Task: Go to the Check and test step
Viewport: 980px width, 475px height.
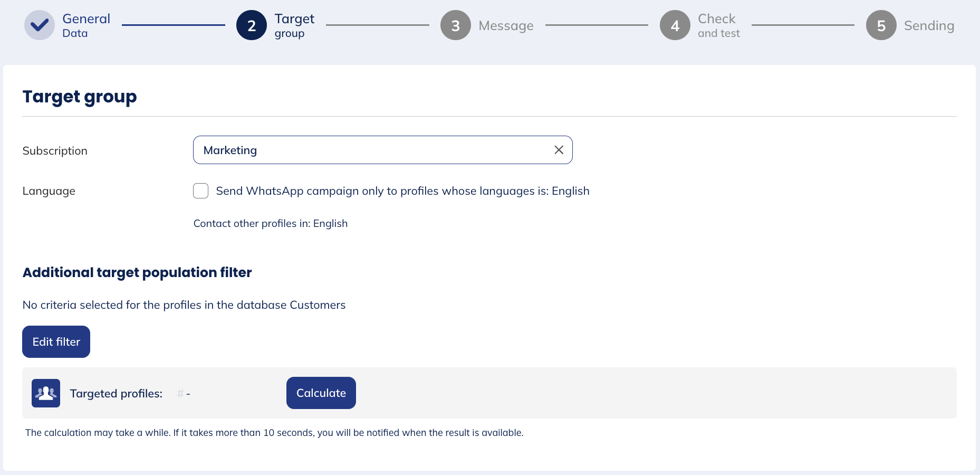Action: click(717, 25)
